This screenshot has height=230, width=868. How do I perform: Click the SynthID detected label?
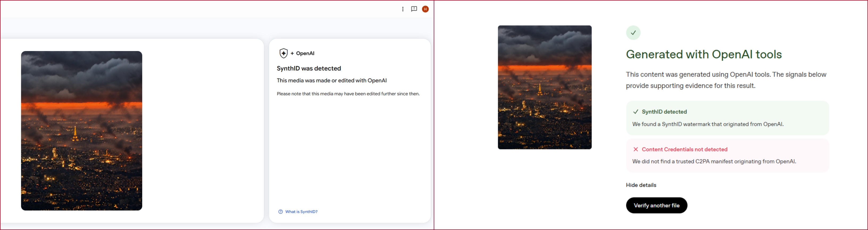tap(664, 112)
